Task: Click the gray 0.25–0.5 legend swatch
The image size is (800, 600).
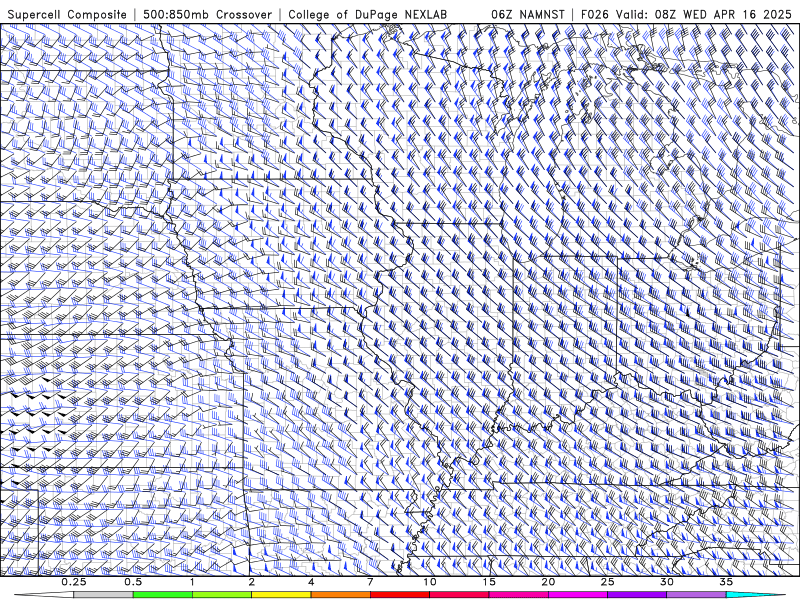Action: [x=103, y=595]
